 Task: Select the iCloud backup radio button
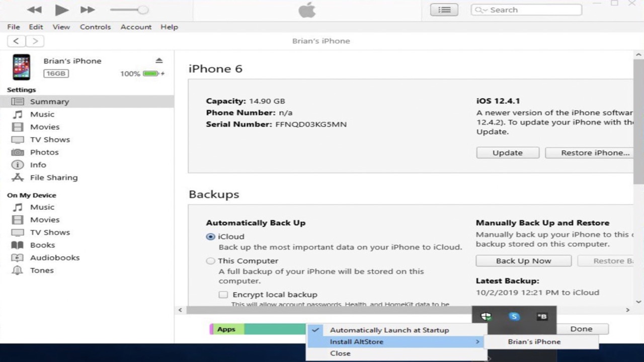point(210,237)
